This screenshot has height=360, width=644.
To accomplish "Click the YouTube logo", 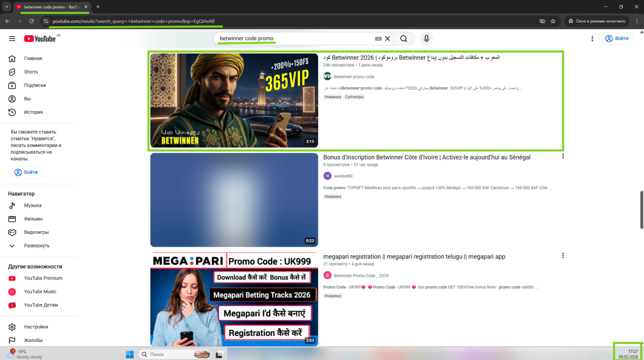I will click(40, 39).
